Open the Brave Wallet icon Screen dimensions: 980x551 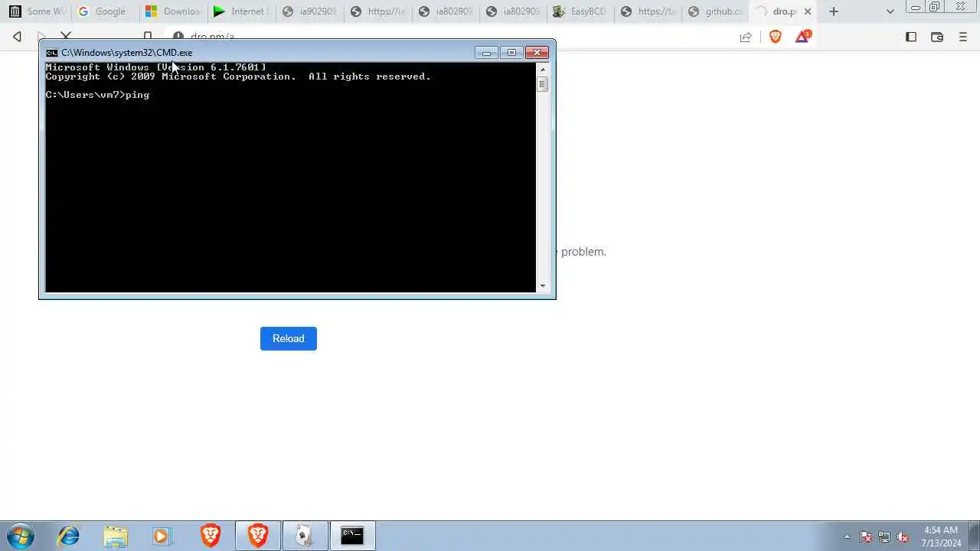pos(936,37)
